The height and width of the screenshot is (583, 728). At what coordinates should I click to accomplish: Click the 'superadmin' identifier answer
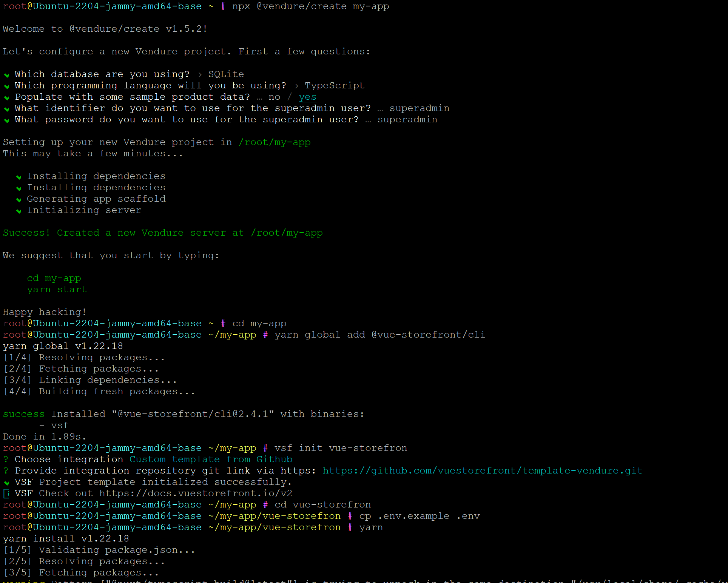point(419,108)
